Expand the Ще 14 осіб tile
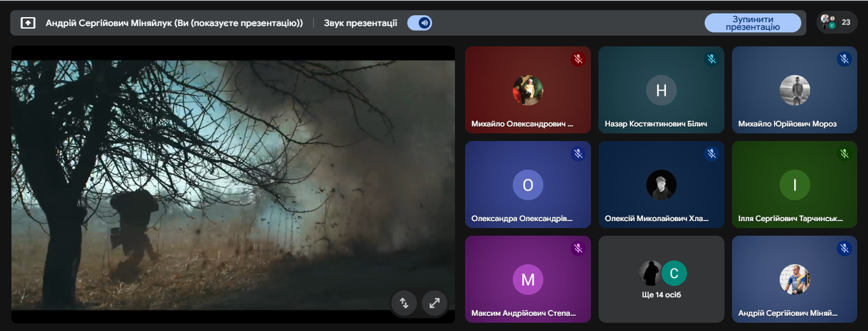The width and height of the screenshot is (868, 331). 661,280
